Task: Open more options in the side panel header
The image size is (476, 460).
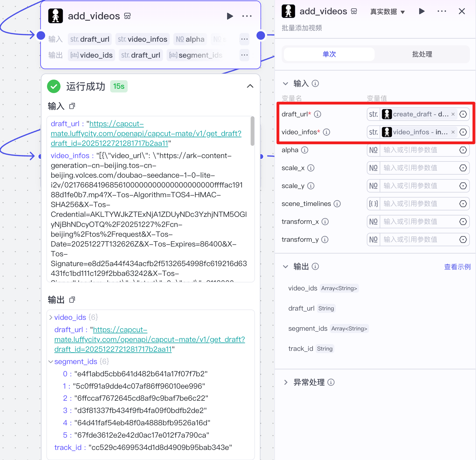Action: point(442,11)
